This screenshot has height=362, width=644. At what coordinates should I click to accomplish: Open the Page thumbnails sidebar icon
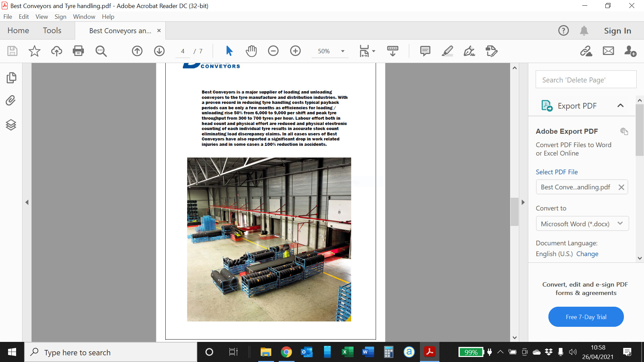click(11, 78)
